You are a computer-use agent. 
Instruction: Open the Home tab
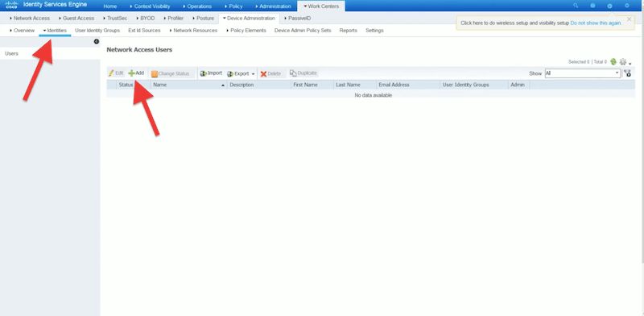point(110,6)
